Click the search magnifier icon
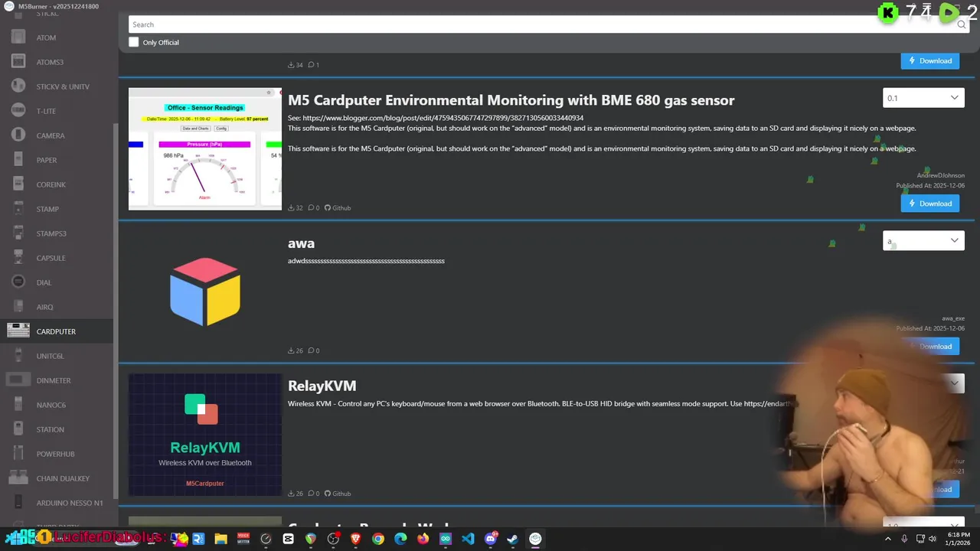The width and height of the screenshot is (980, 551). pyautogui.click(x=962, y=24)
